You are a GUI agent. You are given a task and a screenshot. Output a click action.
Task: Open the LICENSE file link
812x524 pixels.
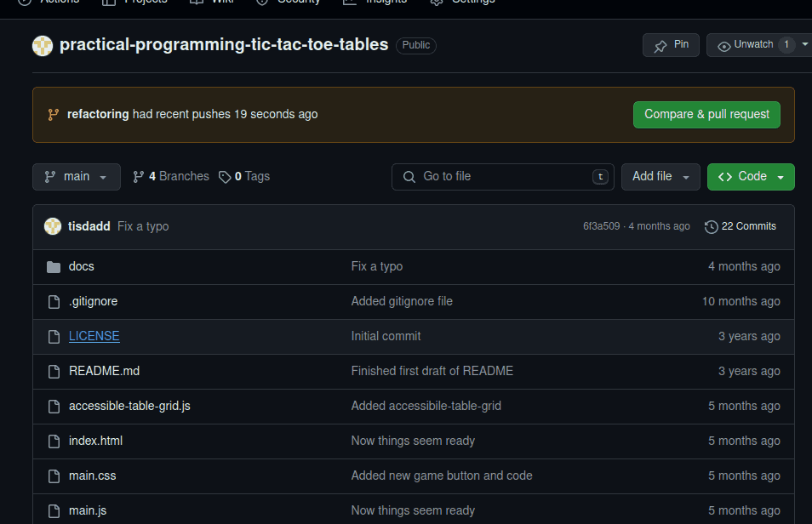pyautogui.click(x=94, y=335)
